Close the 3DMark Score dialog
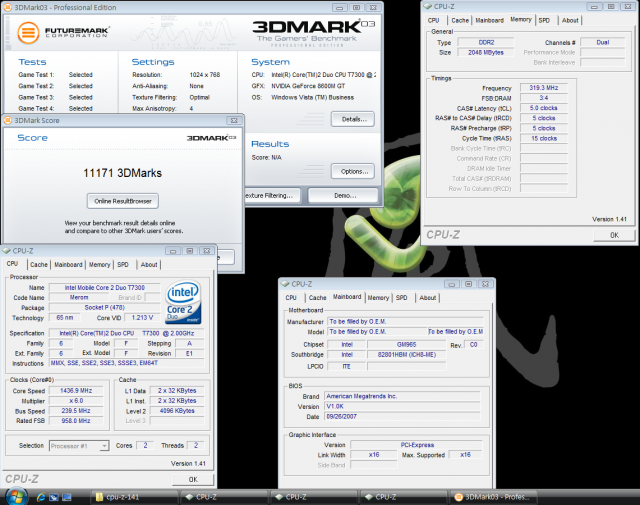This screenshot has height=505, width=640. [234, 120]
